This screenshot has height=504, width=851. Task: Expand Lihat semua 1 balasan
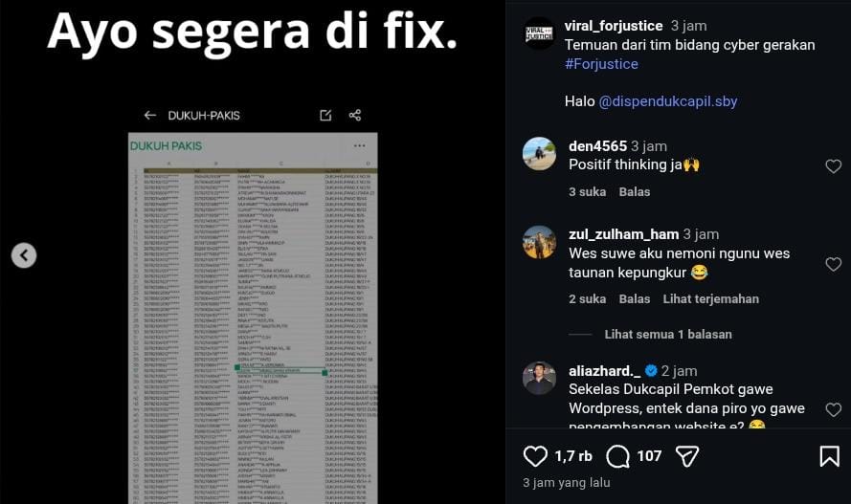click(x=668, y=335)
